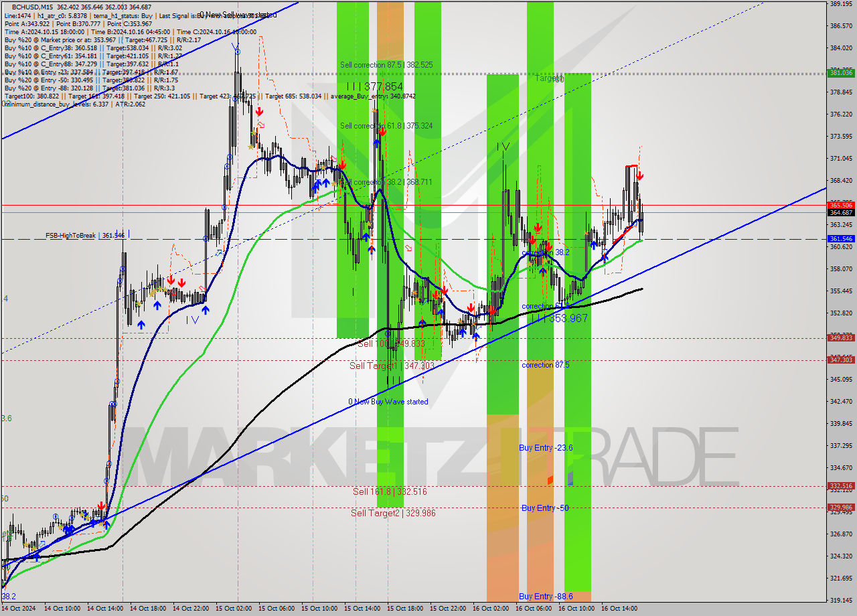Click the 'Buy Entry -88.6' label
Viewport: 857px width, 616px height.
coord(546,597)
